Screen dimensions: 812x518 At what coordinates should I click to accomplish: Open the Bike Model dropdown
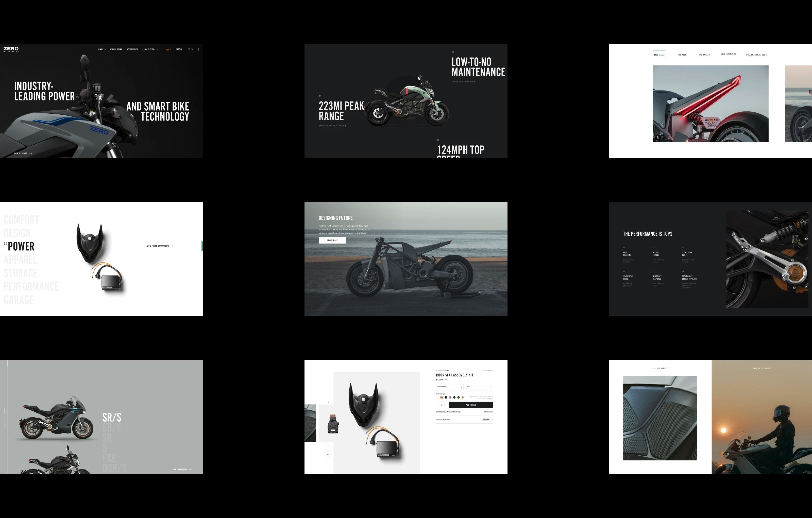coord(449,387)
